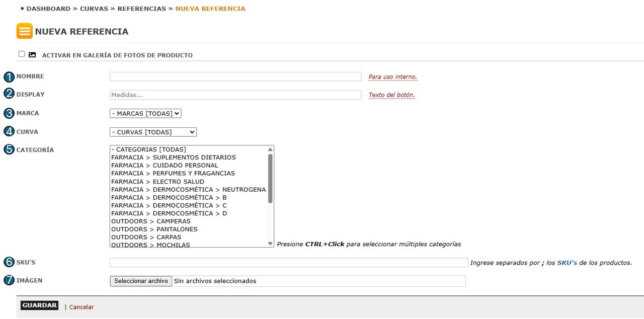The width and height of the screenshot is (644, 319).
Task: Expand the Curvas [Todas] dropdown
Action: (153, 132)
